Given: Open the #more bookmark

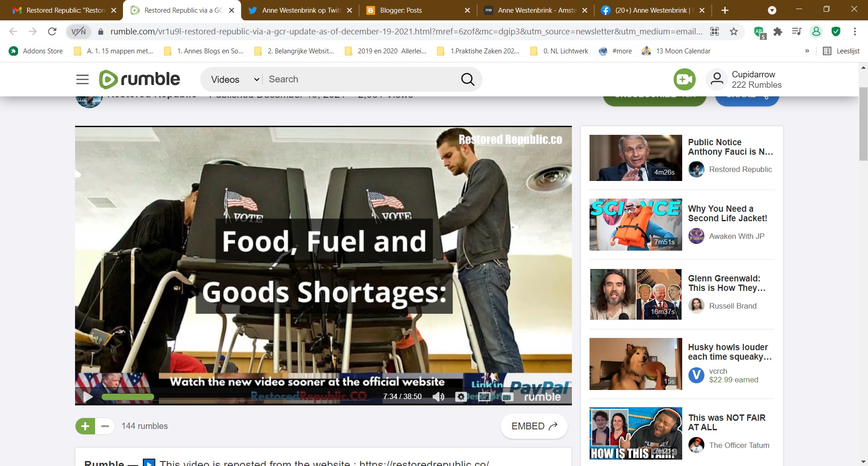Looking at the screenshot, I should point(615,51).
